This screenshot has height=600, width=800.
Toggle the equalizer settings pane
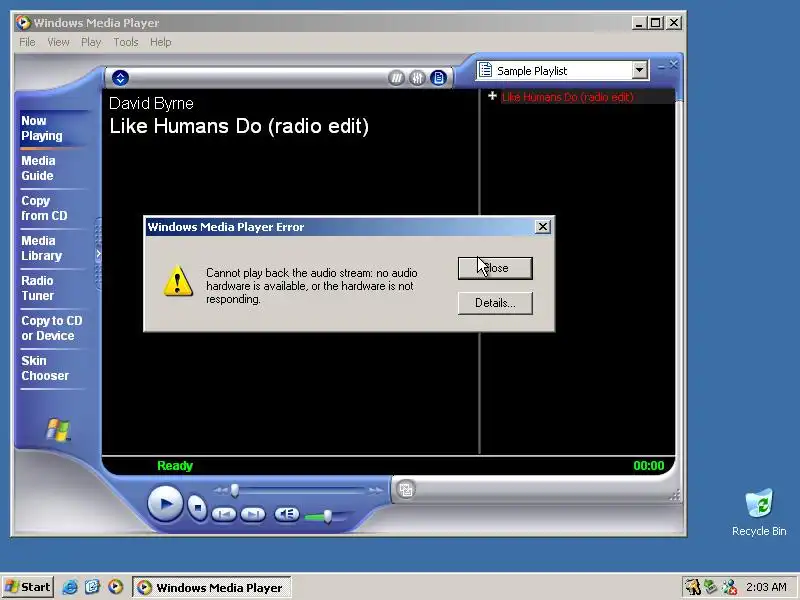417,78
